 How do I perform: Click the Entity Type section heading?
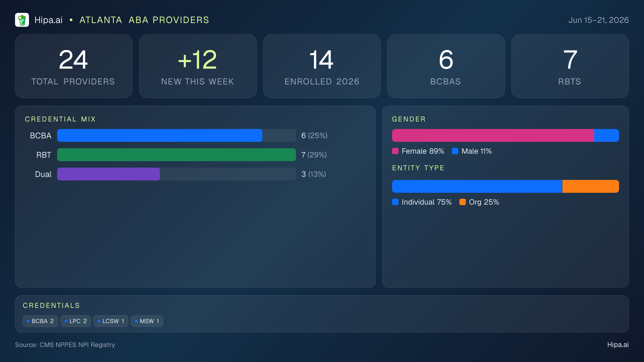click(418, 168)
